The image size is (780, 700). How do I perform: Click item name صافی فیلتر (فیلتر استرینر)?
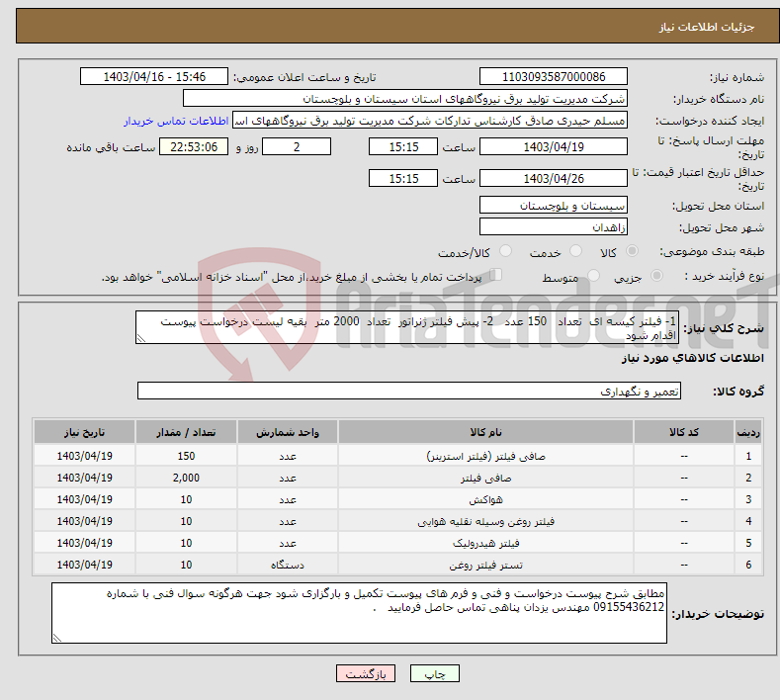[485, 456]
